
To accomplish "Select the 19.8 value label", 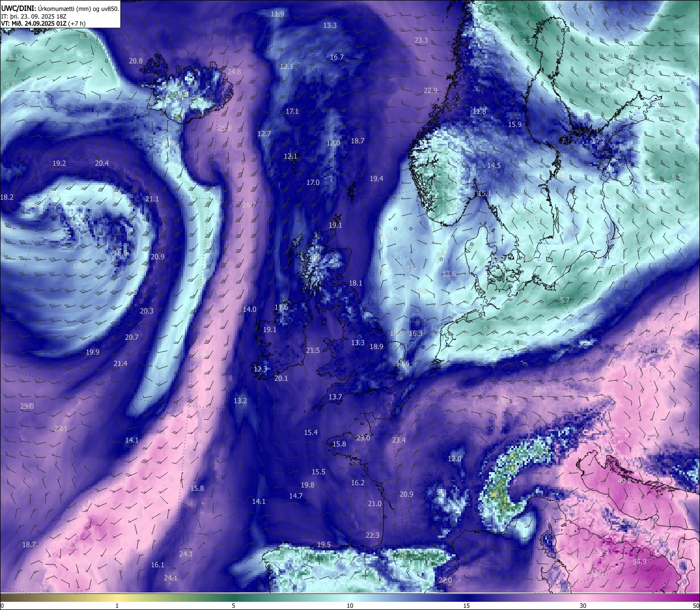I will point(307,485).
